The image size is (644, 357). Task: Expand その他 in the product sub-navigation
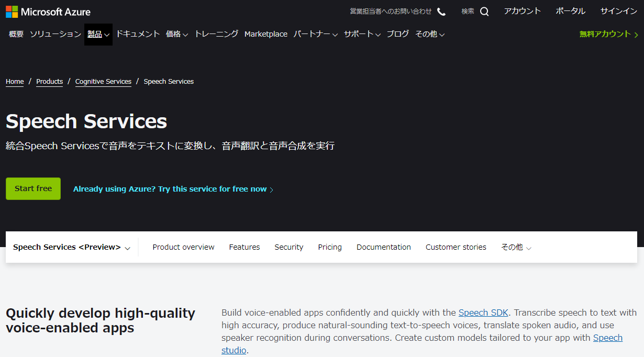pyautogui.click(x=516, y=247)
